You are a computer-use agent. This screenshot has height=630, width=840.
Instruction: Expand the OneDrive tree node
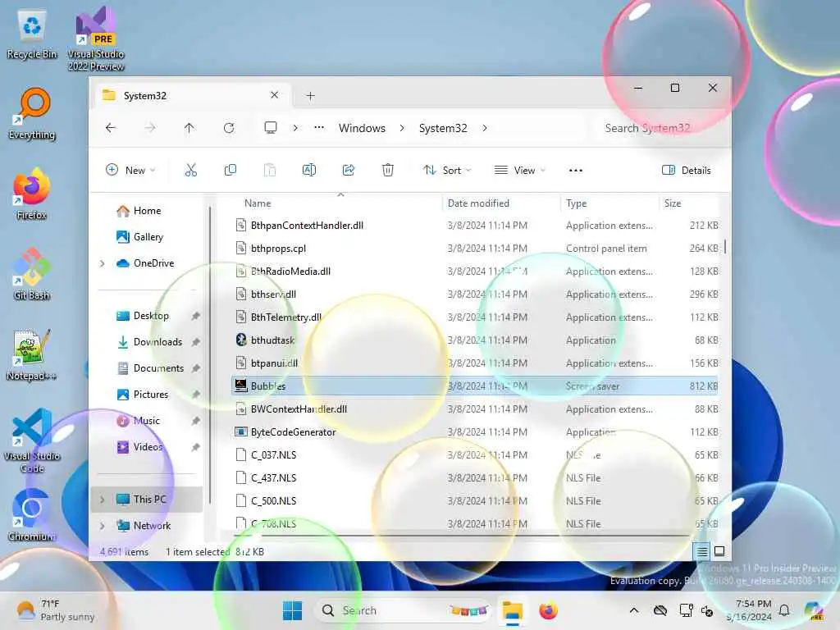coord(102,263)
